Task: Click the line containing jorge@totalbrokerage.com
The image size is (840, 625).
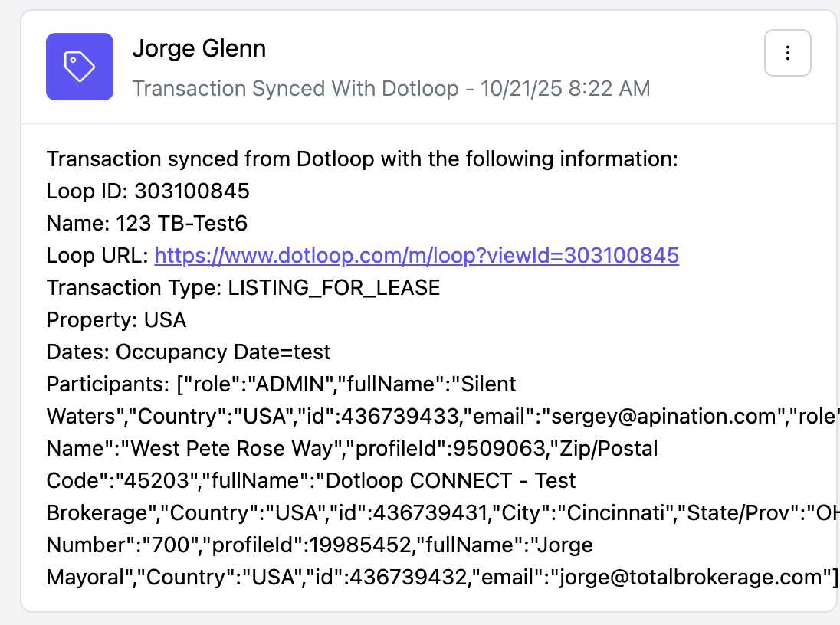Action: 442,577
